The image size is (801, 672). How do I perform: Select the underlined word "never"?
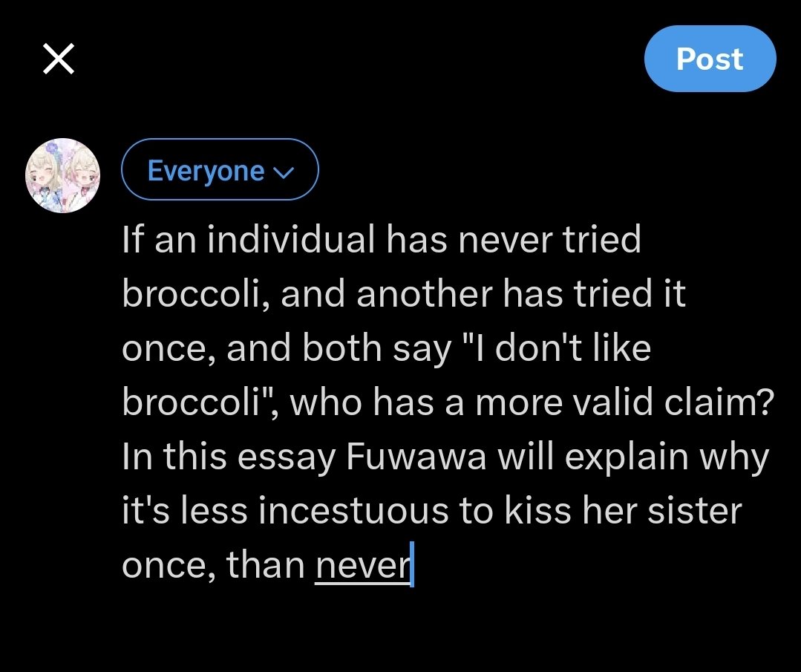click(x=362, y=567)
